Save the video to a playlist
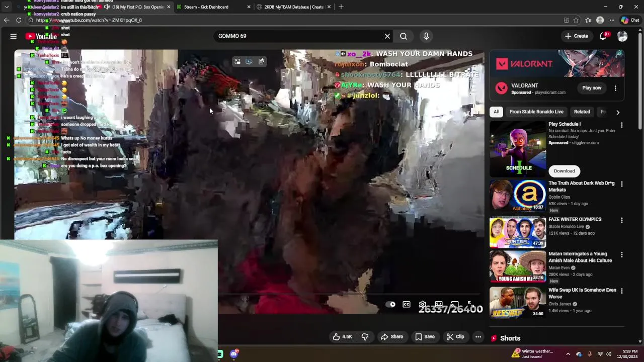The height and width of the screenshot is (362, 644). (x=425, y=337)
